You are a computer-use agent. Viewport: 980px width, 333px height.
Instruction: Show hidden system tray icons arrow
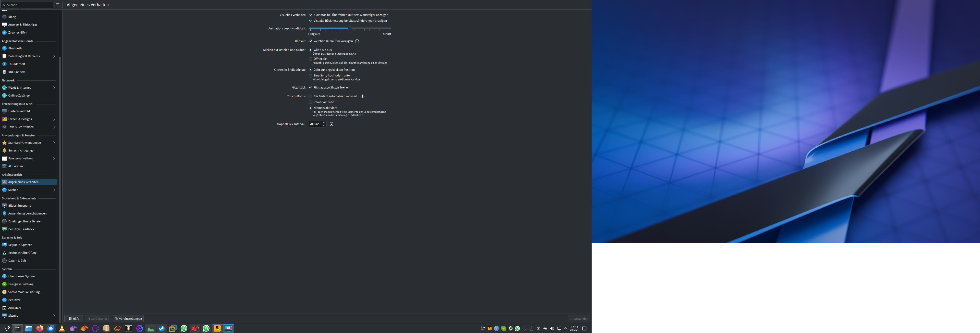[x=565, y=328]
